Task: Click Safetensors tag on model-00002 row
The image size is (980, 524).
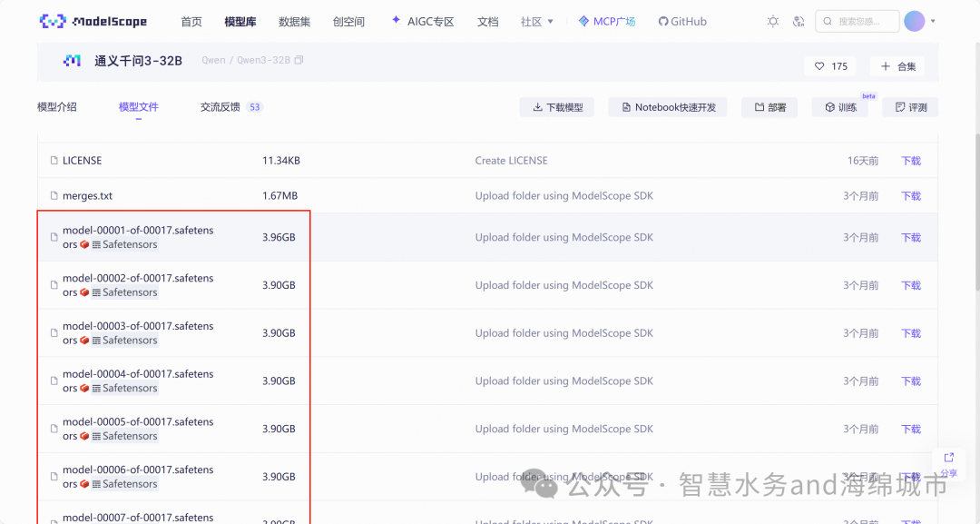Action: pos(124,292)
